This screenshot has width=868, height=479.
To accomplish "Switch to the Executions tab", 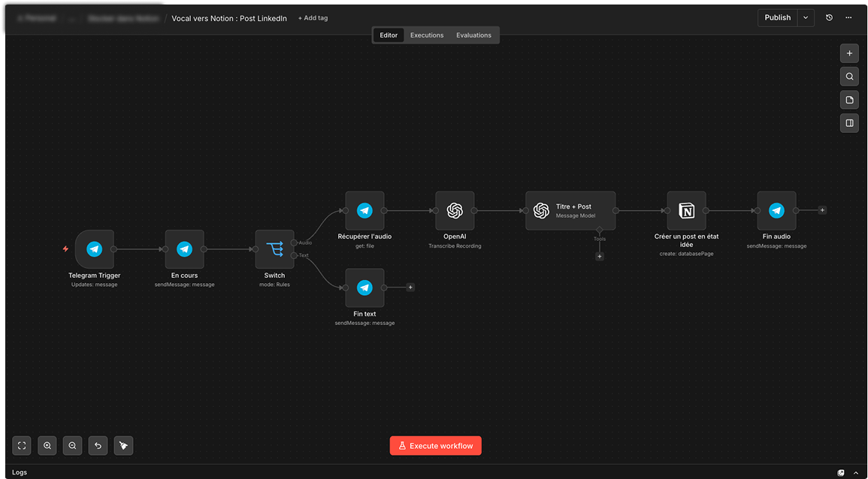I will (x=427, y=35).
